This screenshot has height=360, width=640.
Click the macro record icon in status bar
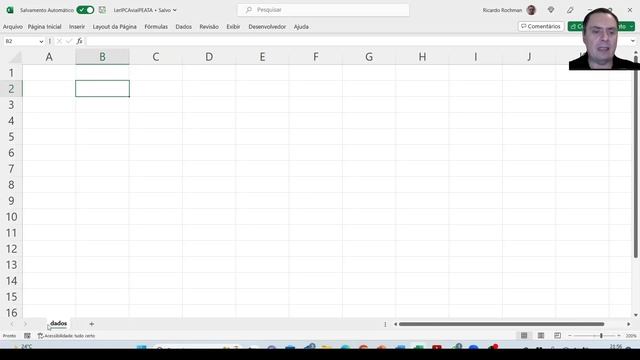tap(27, 336)
